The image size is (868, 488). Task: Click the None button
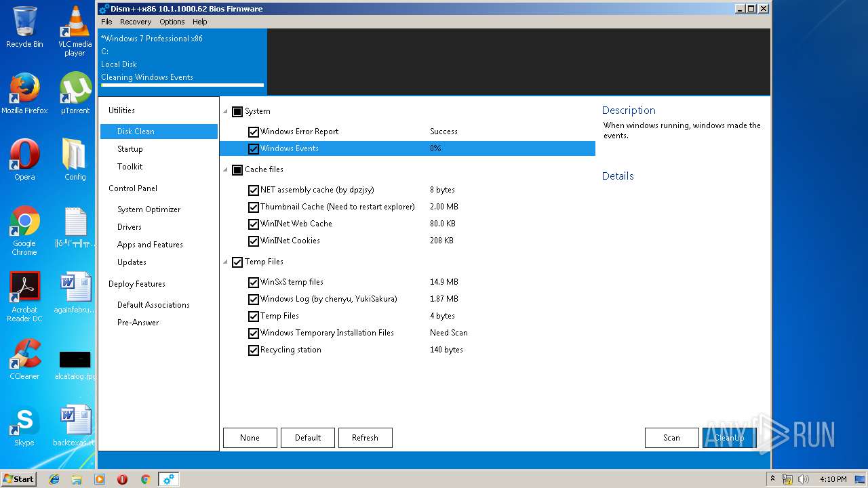250,438
